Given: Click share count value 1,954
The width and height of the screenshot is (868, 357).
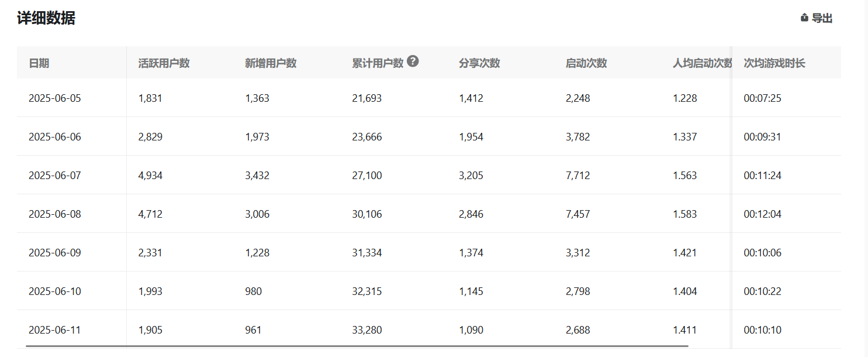Looking at the screenshot, I should click(x=471, y=137).
